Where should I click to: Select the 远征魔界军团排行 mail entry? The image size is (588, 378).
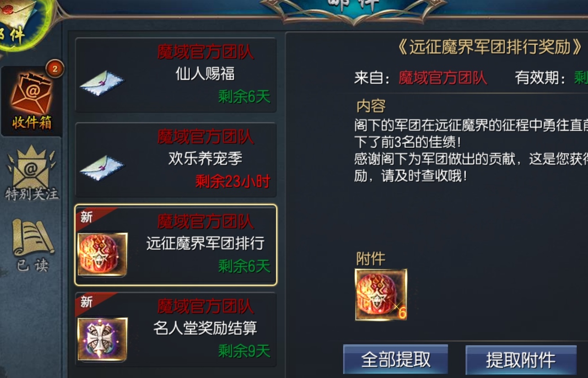176,245
